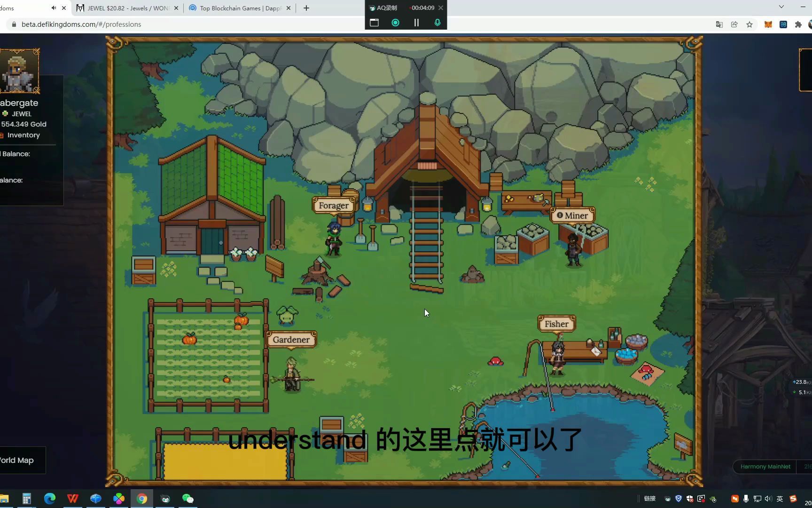Open the blue umbrella-globe app on the taskbar
This screenshot has height=508, width=812.
(96, 499)
